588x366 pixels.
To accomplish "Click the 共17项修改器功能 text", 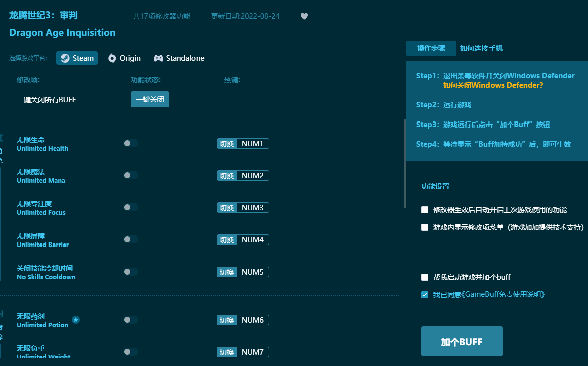I will click(x=162, y=16).
